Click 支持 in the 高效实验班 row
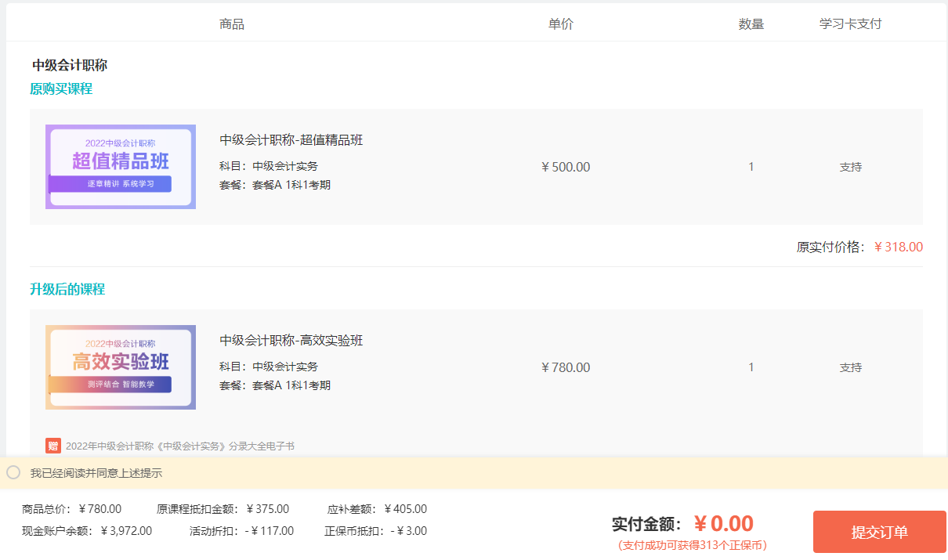948x560 pixels. (850, 367)
